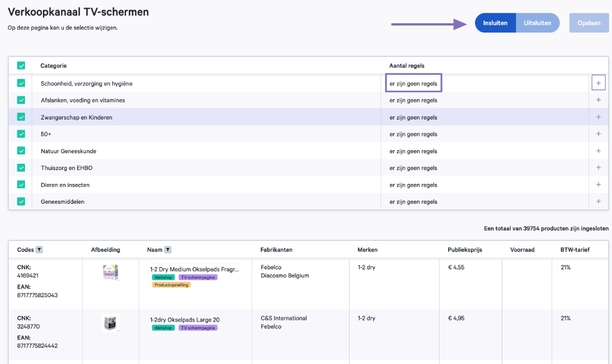Click Webshop tag on 1-2 Dry Medium Okselpads
This screenshot has width=612, height=364.
pyautogui.click(x=163, y=277)
